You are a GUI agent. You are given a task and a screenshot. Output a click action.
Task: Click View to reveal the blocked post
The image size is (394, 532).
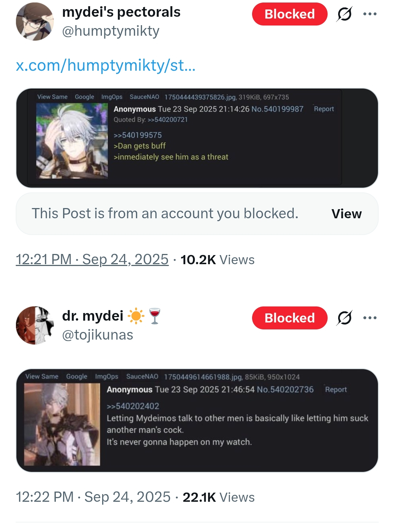[347, 214]
